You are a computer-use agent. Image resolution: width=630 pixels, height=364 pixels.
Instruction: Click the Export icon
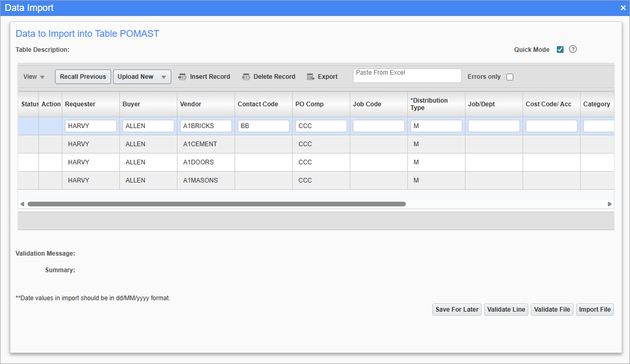coord(310,76)
